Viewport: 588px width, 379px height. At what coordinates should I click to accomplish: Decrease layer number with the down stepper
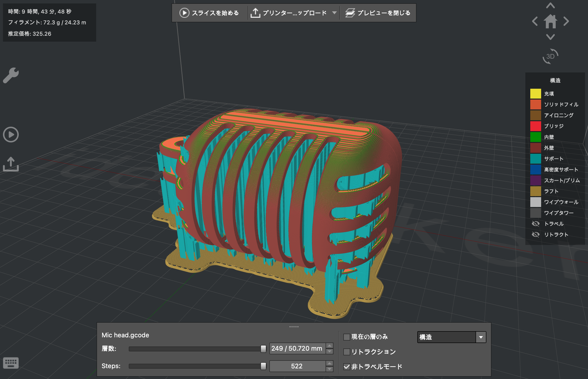330,351
